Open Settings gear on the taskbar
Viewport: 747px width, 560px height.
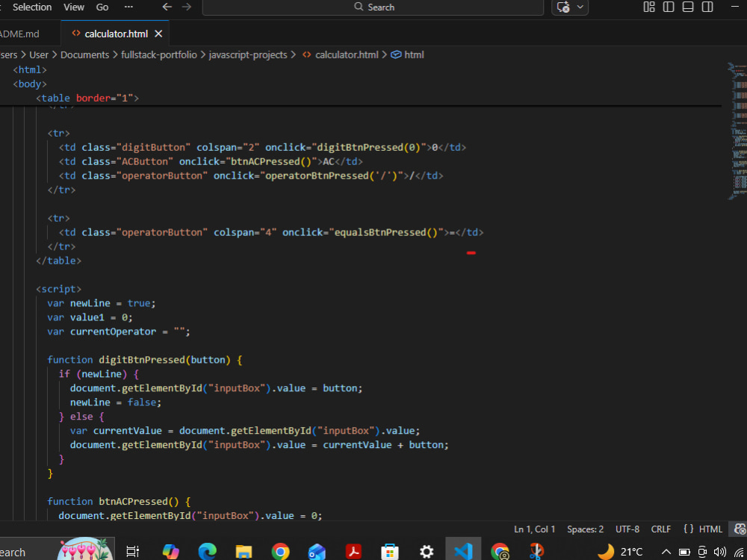point(427,552)
